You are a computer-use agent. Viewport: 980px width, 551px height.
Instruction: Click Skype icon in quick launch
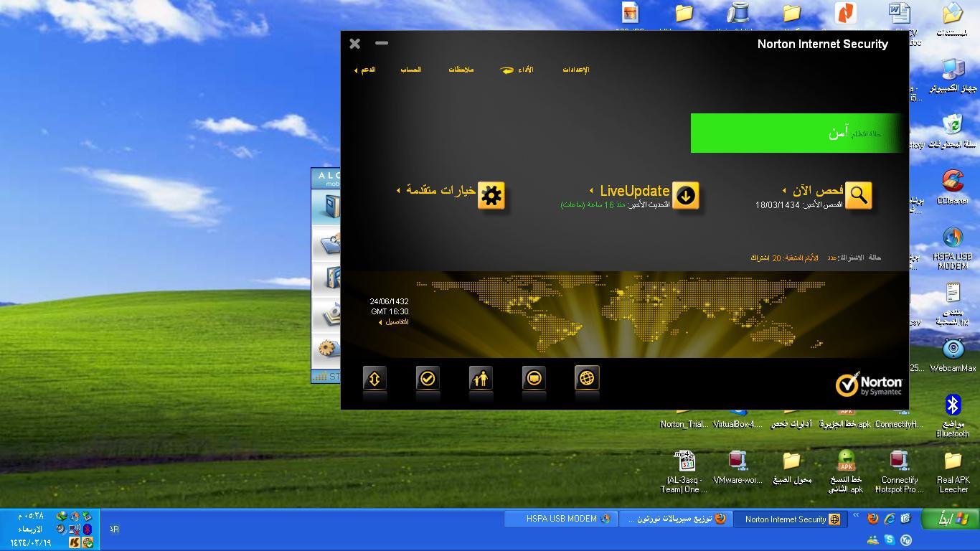890,540
